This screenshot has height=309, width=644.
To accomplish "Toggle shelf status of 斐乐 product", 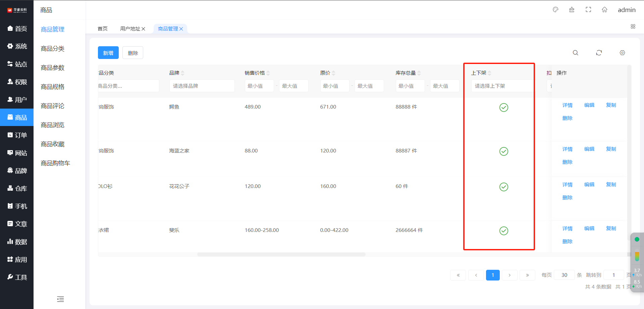I will pos(503,231).
